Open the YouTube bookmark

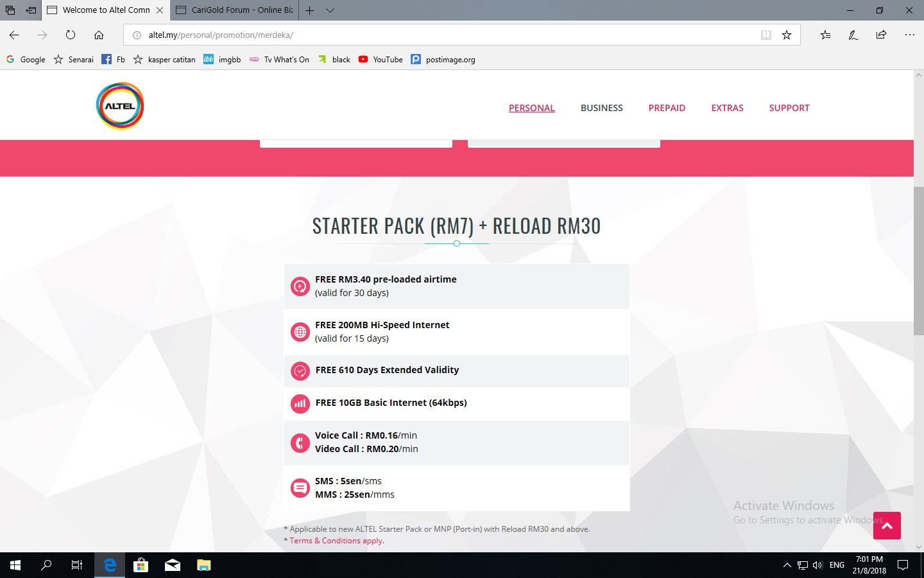381,60
